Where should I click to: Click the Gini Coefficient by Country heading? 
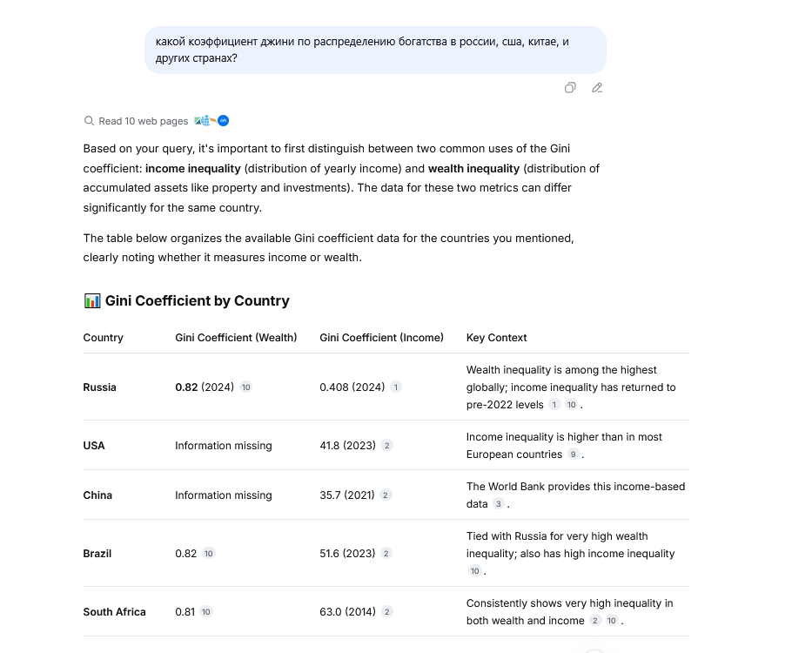(x=197, y=301)
